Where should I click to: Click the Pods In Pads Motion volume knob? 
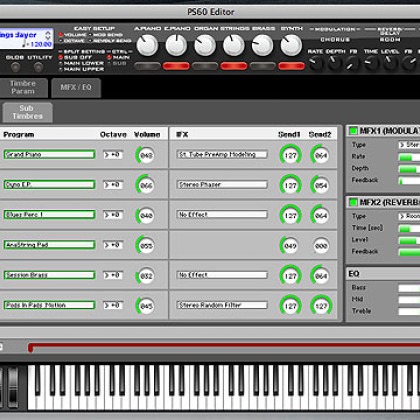click(146, 306)
